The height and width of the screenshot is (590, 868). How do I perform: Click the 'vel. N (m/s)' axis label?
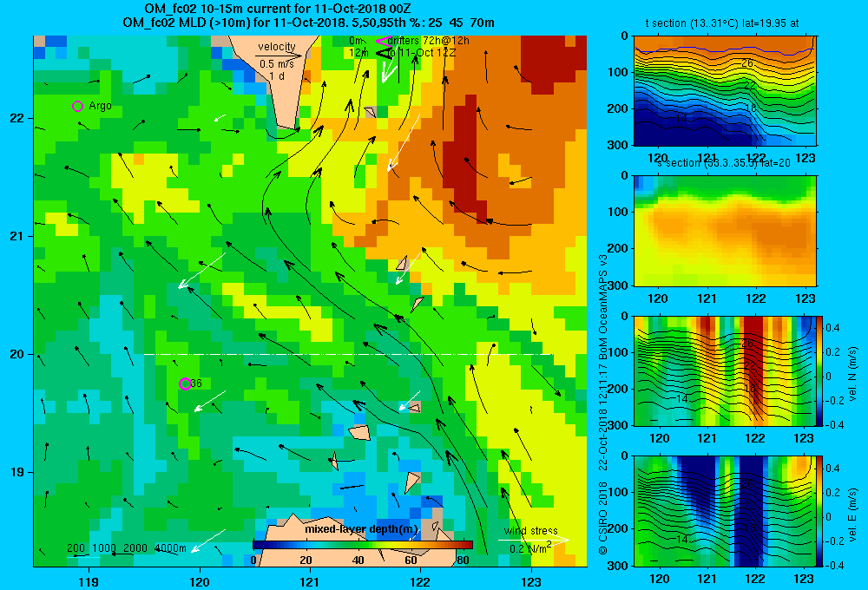(853, 374)
